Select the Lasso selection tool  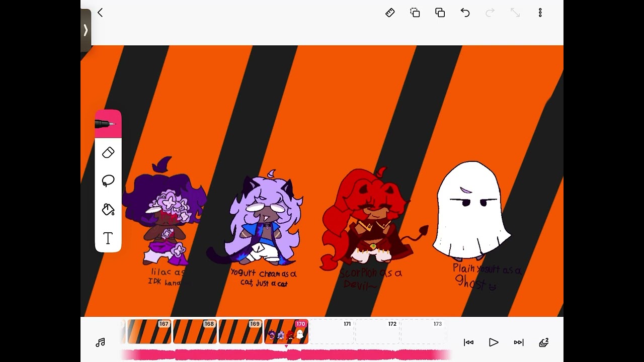tap(108, 181)
